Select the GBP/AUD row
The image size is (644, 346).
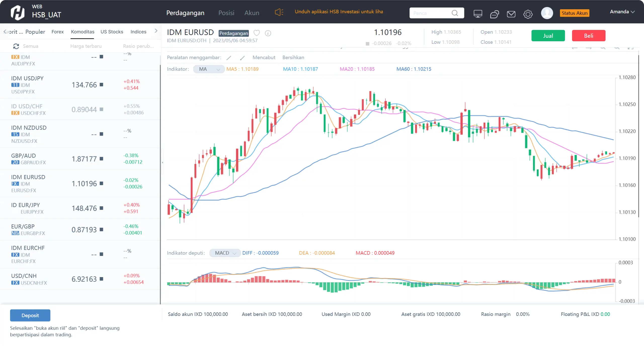pyautogui.click(x=80, y=159)
